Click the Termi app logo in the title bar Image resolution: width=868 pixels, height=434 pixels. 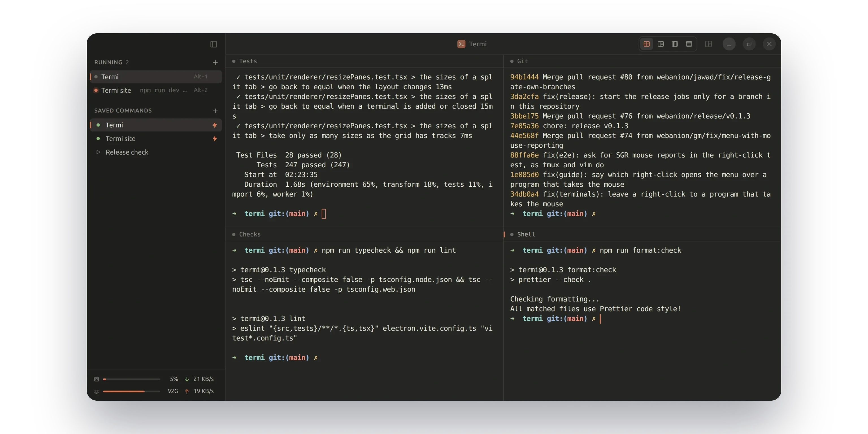click(x=461, y=44)
